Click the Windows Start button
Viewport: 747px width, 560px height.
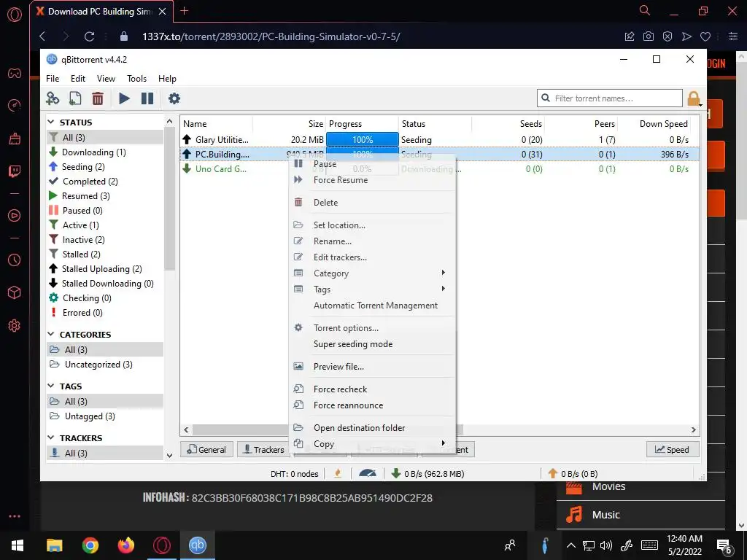click(x=18, y=545)
